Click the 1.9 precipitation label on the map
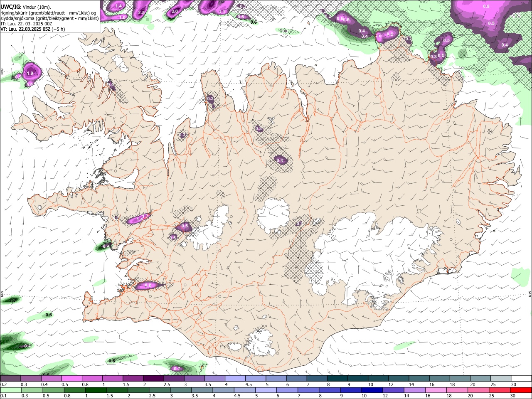Screen dimensions: 532x399 30,74
